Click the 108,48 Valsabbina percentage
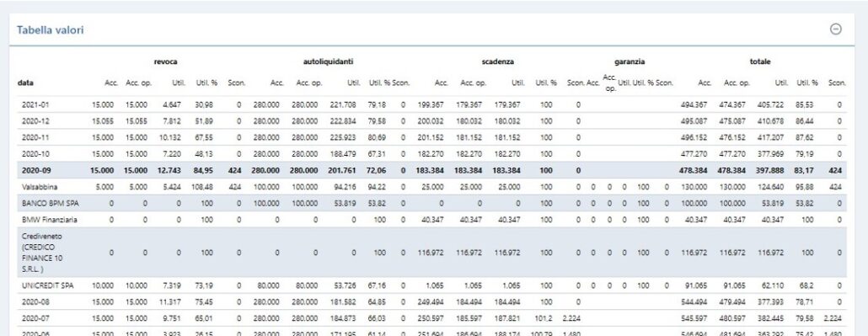Image resolution: width=868 pixels, height=336 pixels. click(x=203, y=187)
